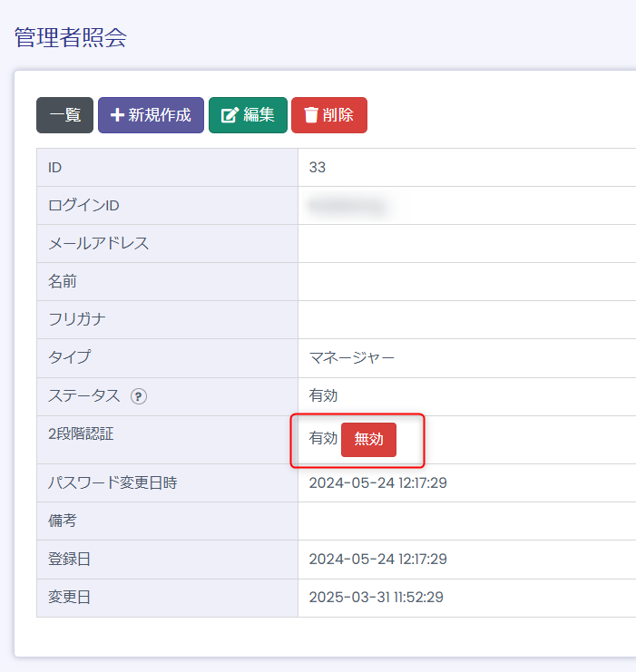The width and height of the screenshot is (636, 672).
Task: Click the マネージャー type value
Action: (x=352, y=357)
